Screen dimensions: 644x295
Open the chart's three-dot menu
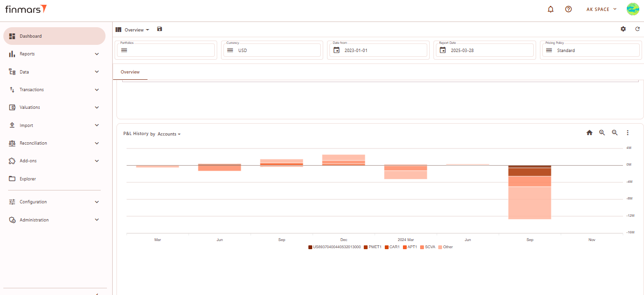point(628,133)
